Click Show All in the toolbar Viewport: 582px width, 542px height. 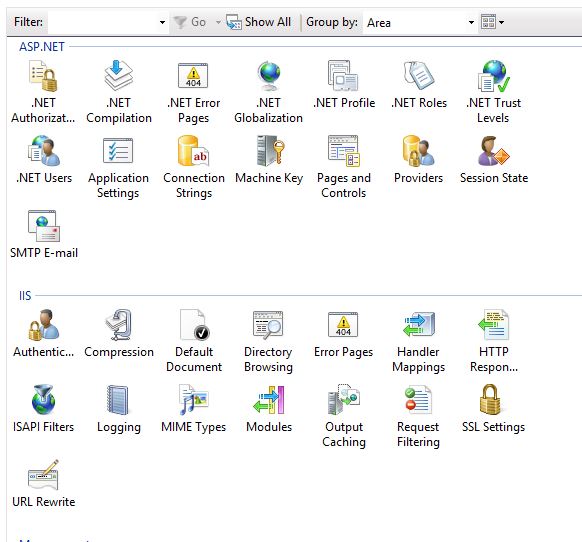(x=259, y=22)
